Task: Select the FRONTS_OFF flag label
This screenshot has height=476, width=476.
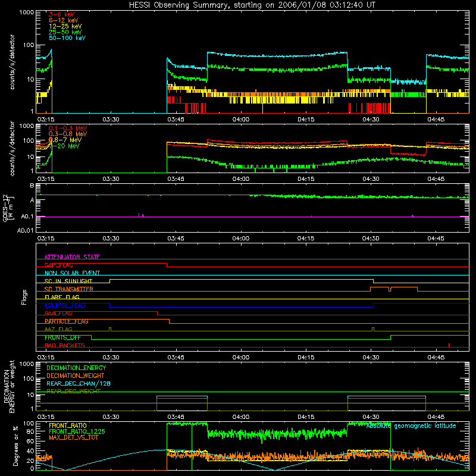Action: 62,337
